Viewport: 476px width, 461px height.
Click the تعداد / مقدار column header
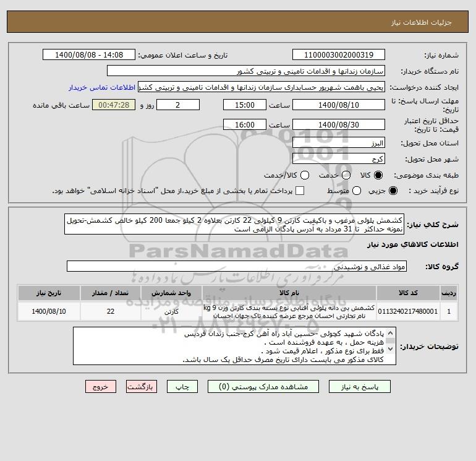[x=111, y=293]
